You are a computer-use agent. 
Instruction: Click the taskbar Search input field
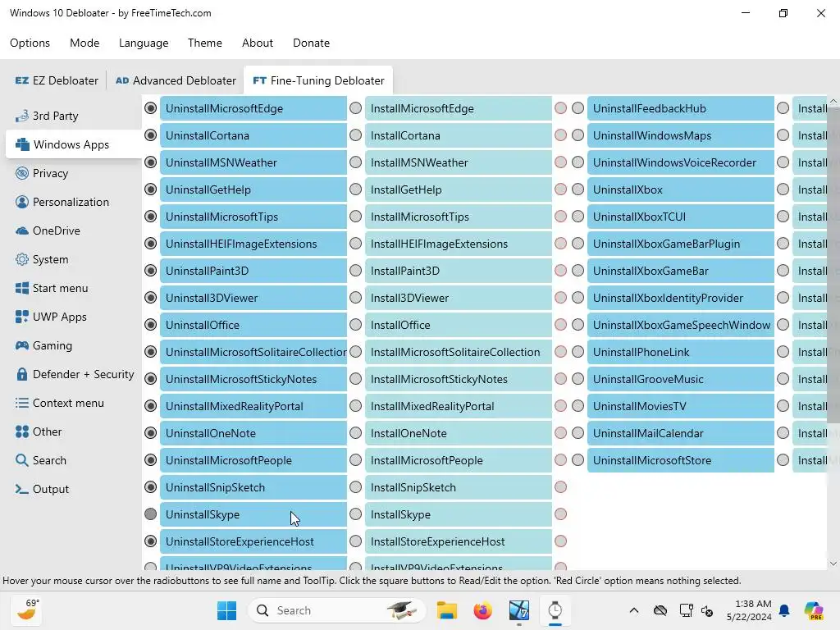[x=336, y=610]
